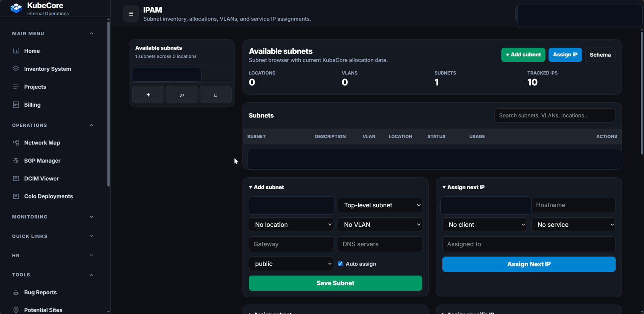Focus the Search subnets, VLANs, locations field
The image size is (644, 314).
click(x=555, y=116)
